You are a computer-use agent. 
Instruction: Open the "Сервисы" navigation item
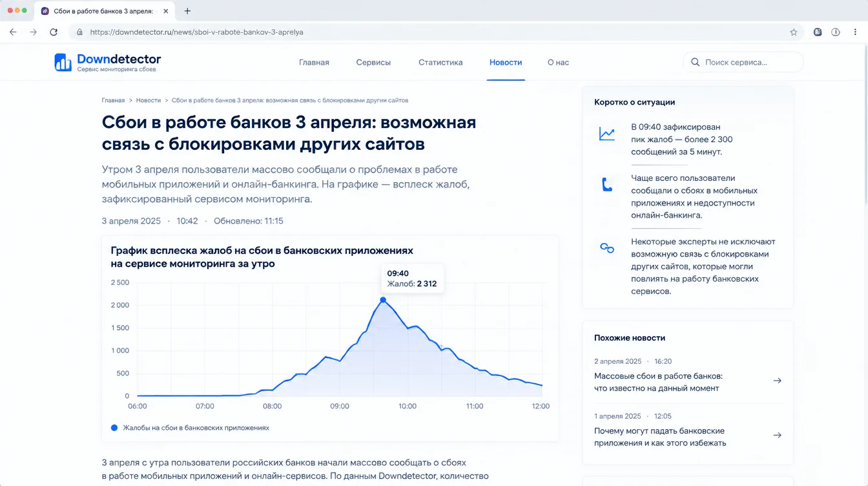coord(373,63)
